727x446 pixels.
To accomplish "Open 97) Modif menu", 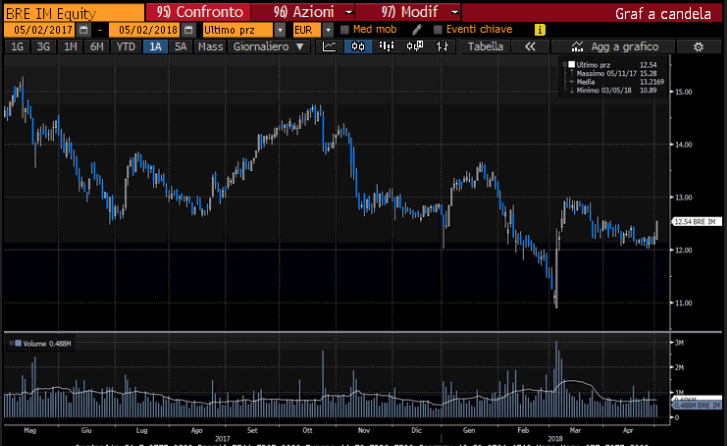I will tap(408, 12).
